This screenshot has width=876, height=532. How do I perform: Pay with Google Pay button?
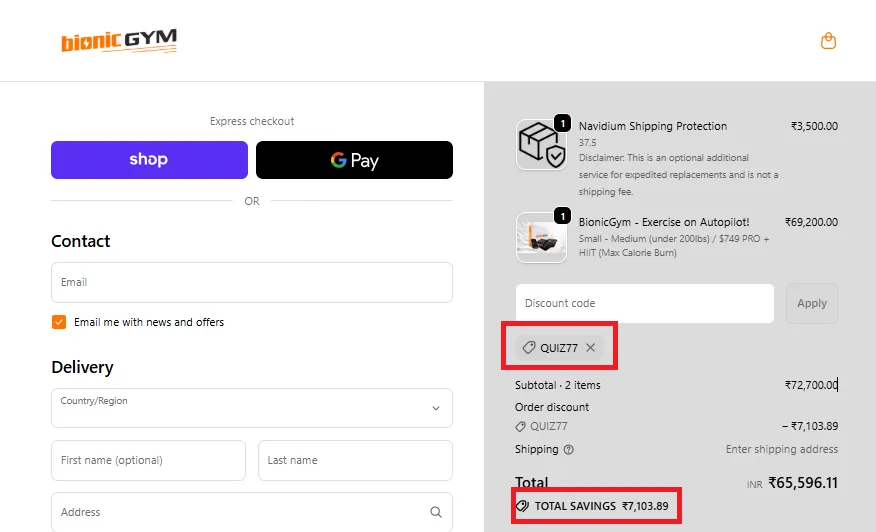click(354, 160)
